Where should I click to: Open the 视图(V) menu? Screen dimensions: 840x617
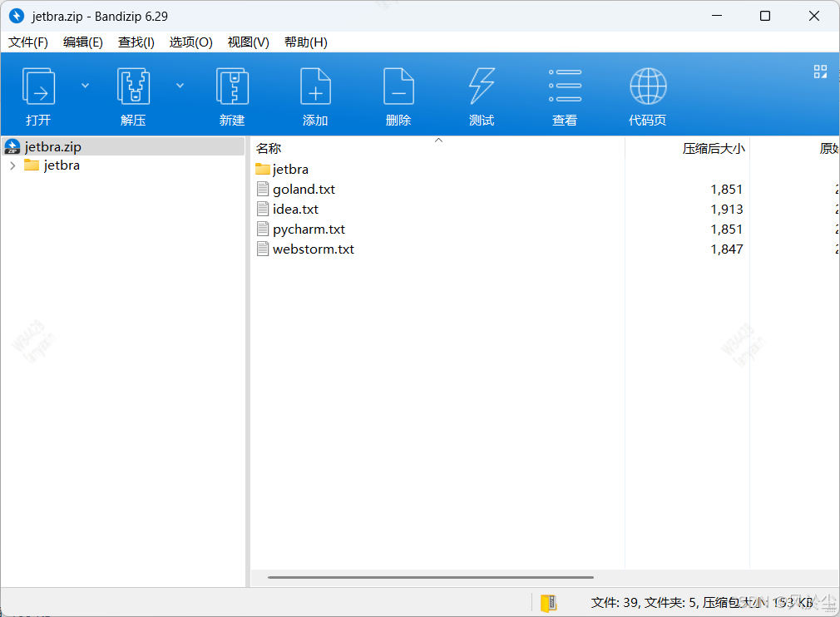tap(248, 42)
